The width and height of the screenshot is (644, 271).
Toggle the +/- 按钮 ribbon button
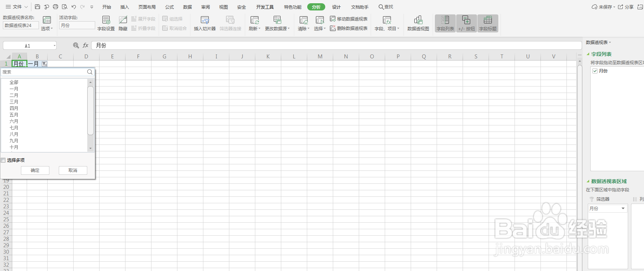467,23
